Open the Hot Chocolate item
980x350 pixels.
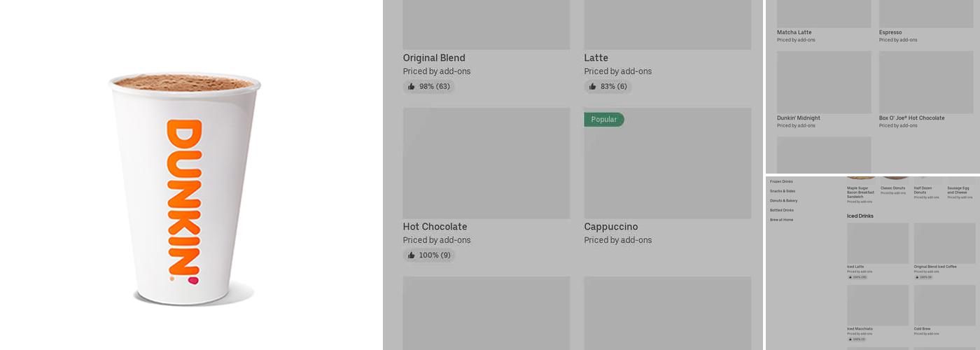(x=486, y=163)
